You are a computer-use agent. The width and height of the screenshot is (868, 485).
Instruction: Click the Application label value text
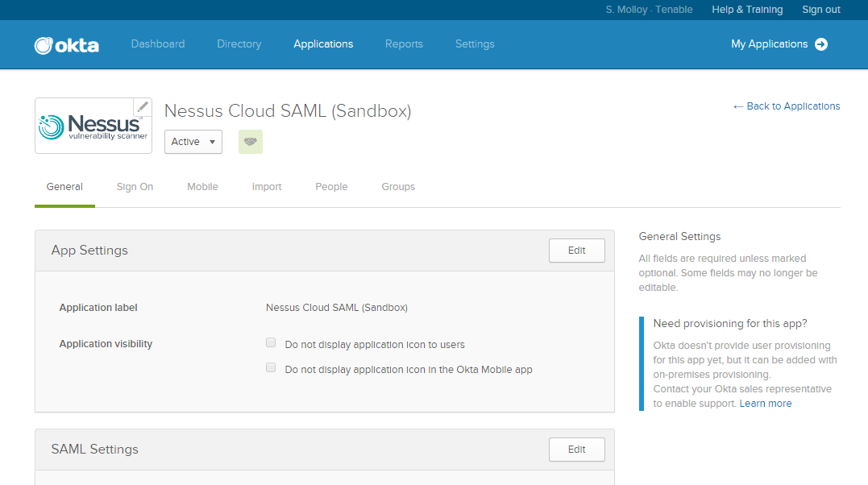pos(337,307)
